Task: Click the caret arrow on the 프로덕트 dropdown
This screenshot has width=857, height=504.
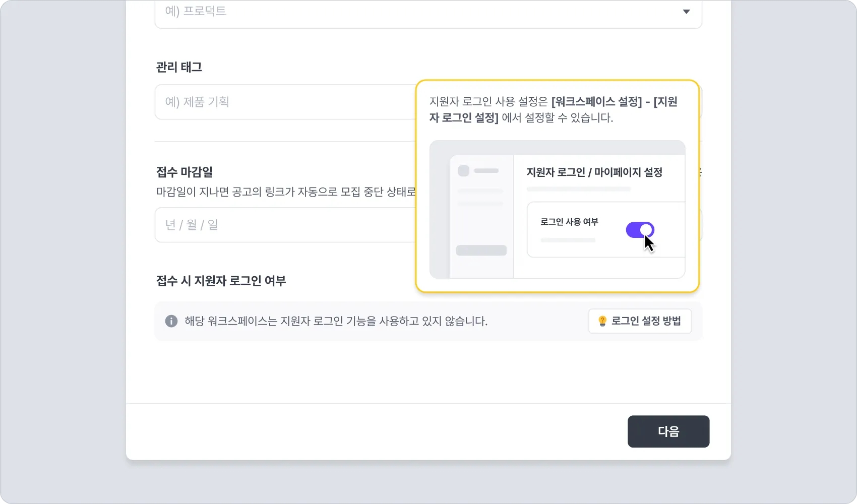Action: point(686,12)
